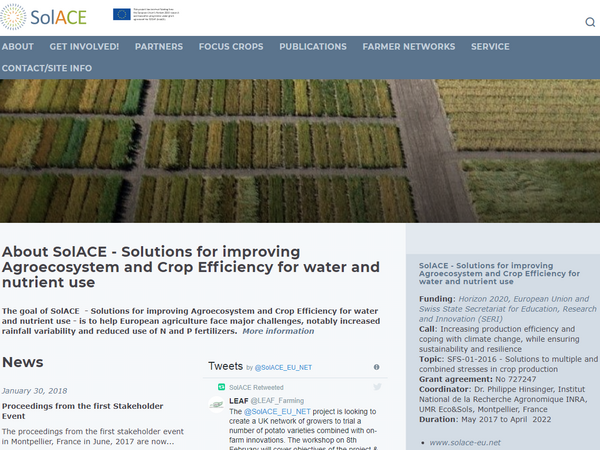Click the SolACE Retweeted label
The image size is (600, 450).
[x=256, y=387]
